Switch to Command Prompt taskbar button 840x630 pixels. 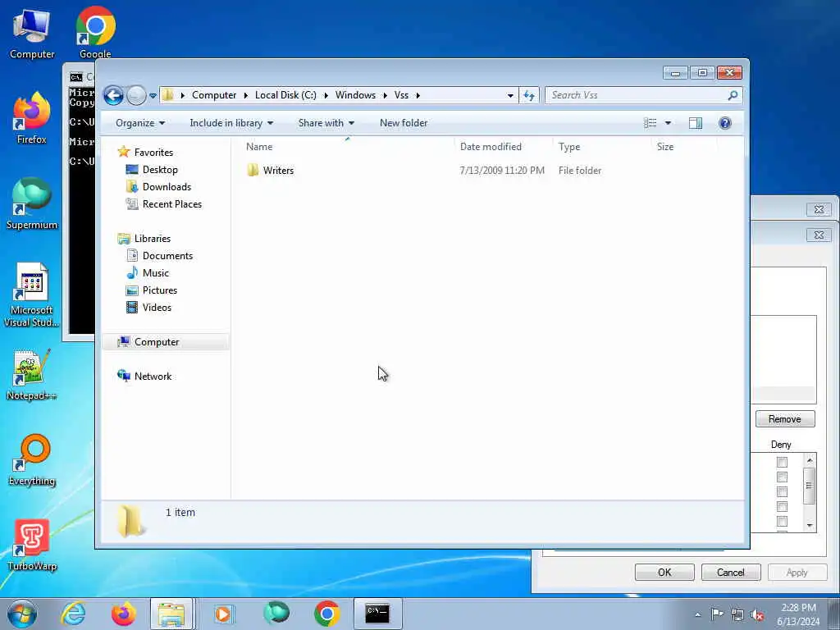coord(377,614)
